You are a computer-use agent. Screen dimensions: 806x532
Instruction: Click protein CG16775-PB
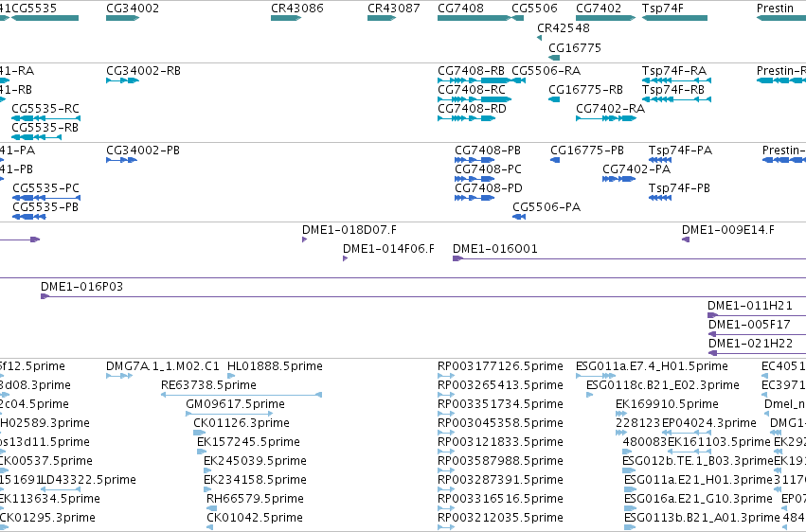pyautogui.click(x=555, y=160)
